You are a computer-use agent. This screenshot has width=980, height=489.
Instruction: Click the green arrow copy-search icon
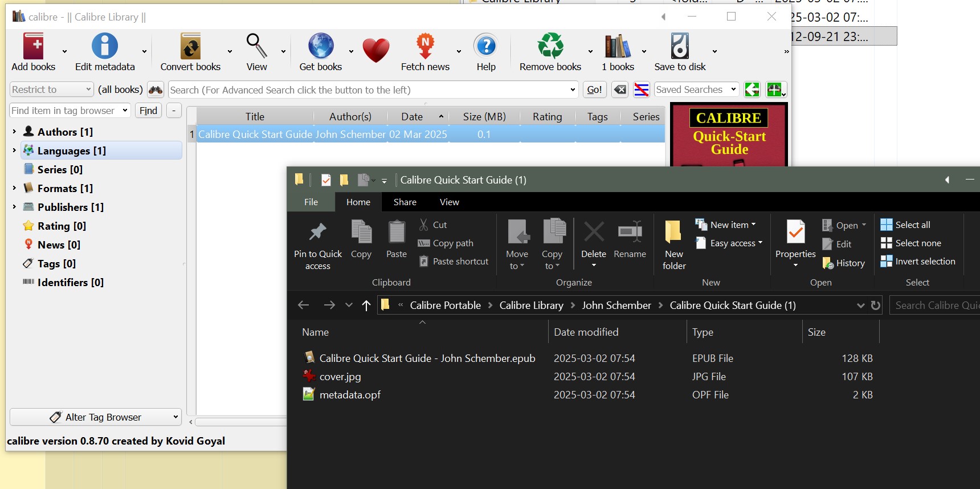pos(752,89)
